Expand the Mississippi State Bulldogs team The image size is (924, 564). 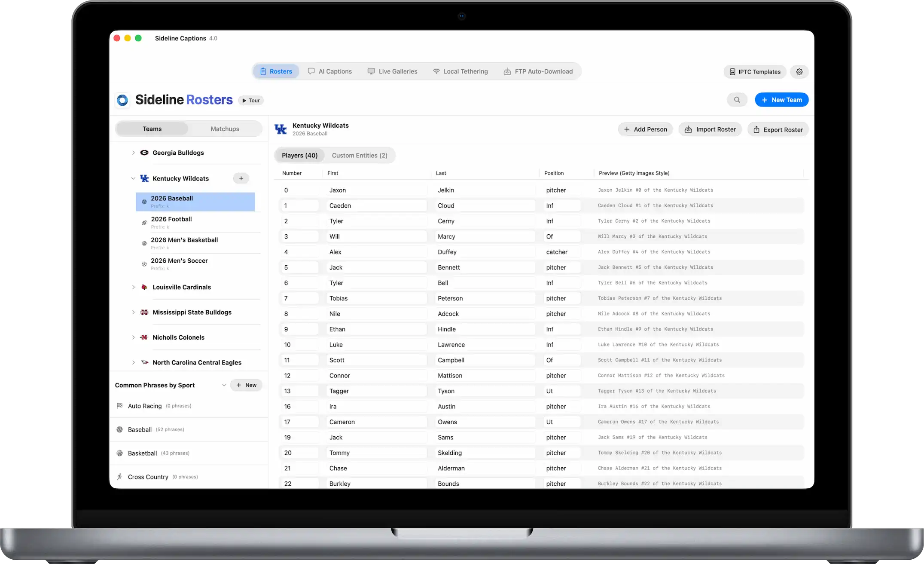coord(133,312)
